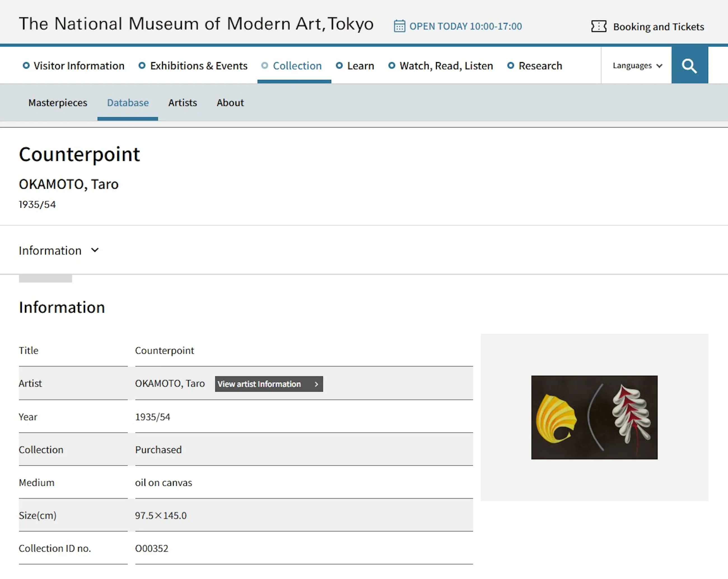
Task: Click the museum name title link
Action: coord(196,24)
